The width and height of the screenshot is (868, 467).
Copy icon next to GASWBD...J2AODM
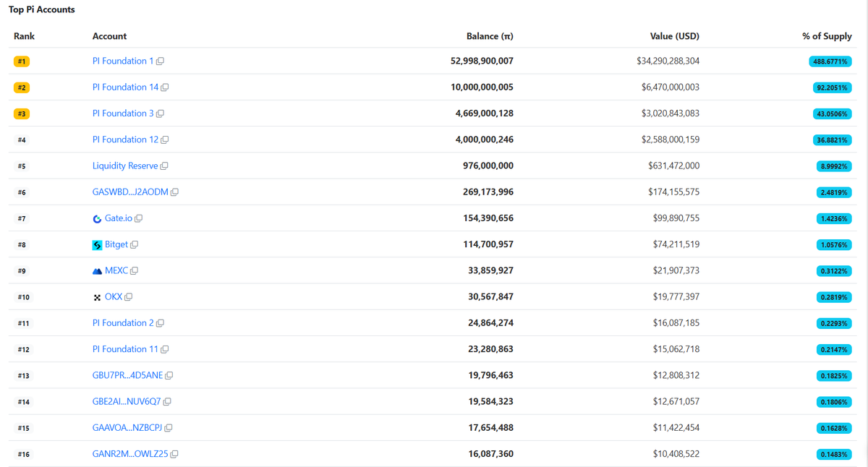pyautogui.click(x=175, y=192)
